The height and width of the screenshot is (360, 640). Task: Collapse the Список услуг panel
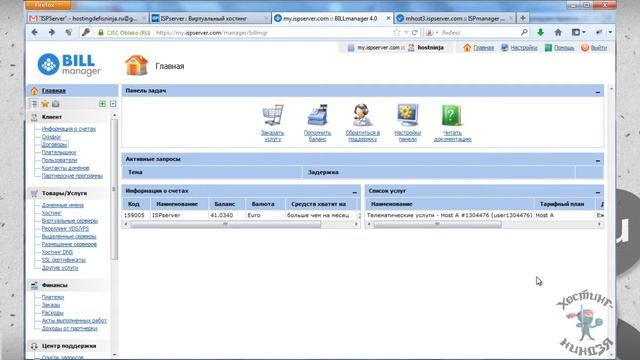598,192
